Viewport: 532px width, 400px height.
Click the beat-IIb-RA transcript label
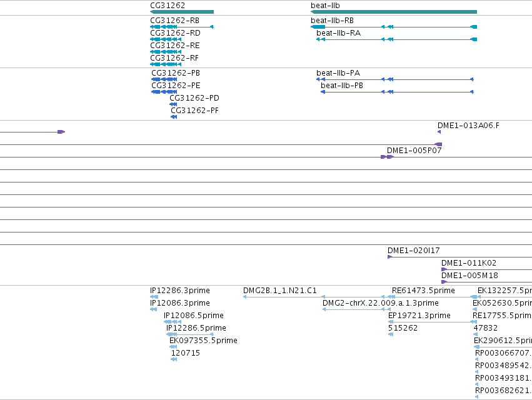338,33
